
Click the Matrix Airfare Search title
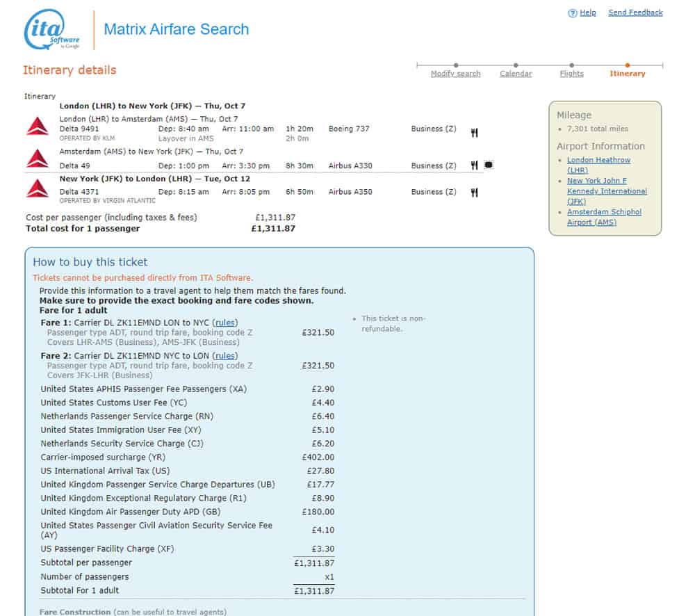177,29
